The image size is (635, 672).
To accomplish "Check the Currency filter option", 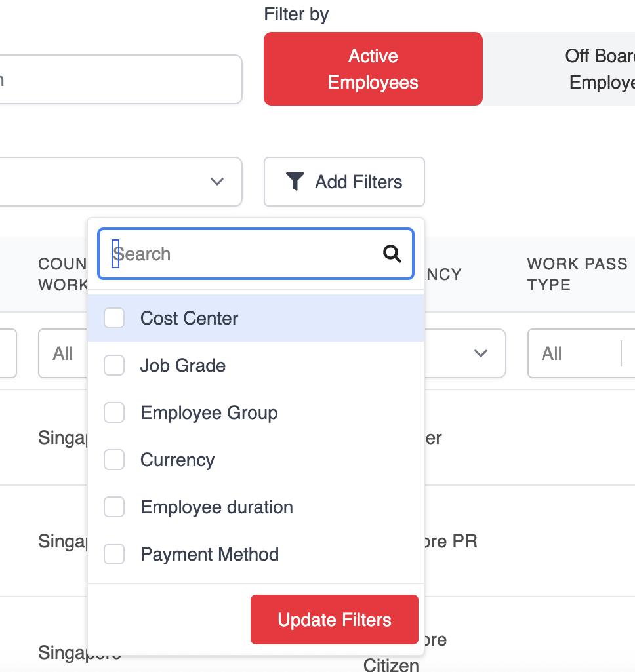I will coord(114,460).
